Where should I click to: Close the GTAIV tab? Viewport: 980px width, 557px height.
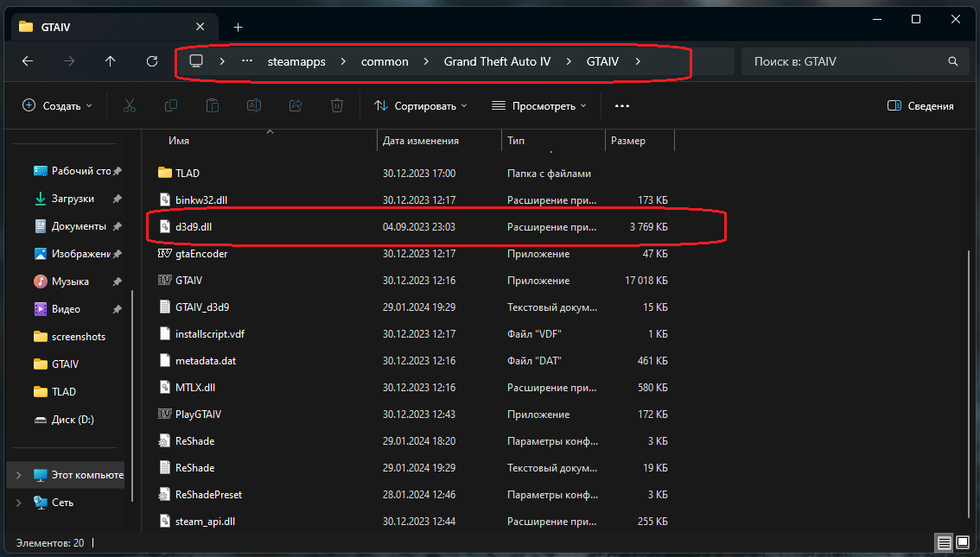[200, 26]
